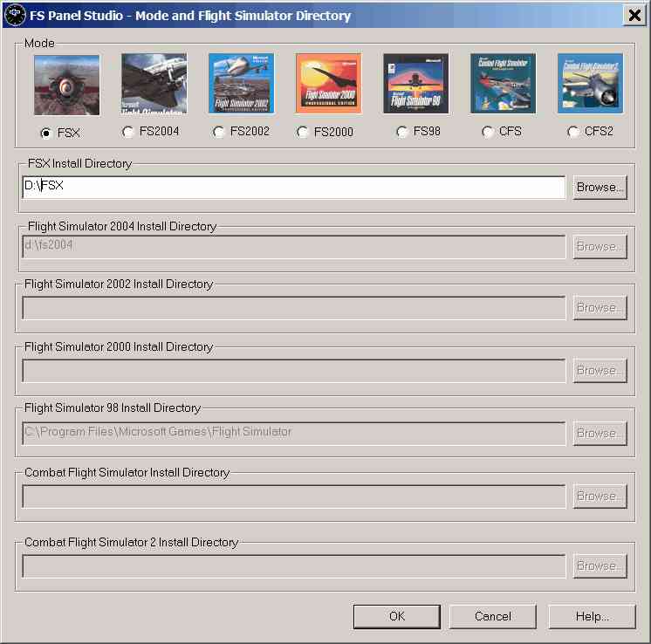Click the Flight Simulator 2002 directory field
Screen dimensions: 651x644
[294, 308]
